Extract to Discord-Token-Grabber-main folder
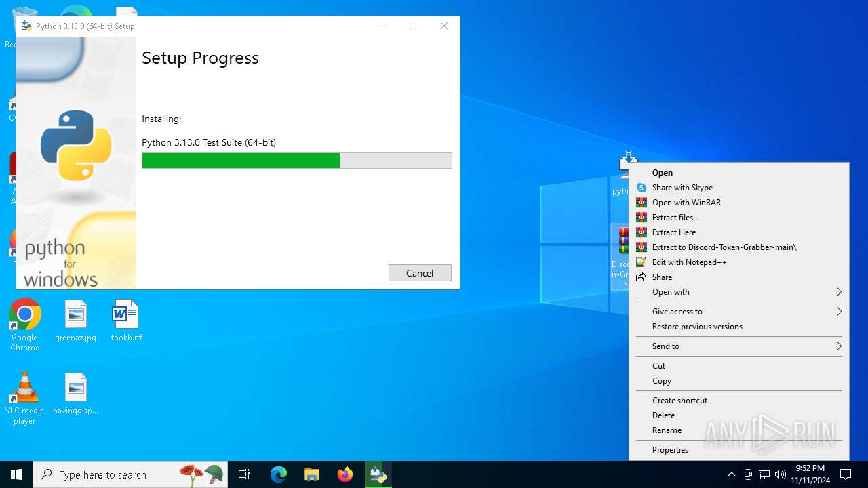The height and width of the screenshot is (488, 868). click(739, 247)
